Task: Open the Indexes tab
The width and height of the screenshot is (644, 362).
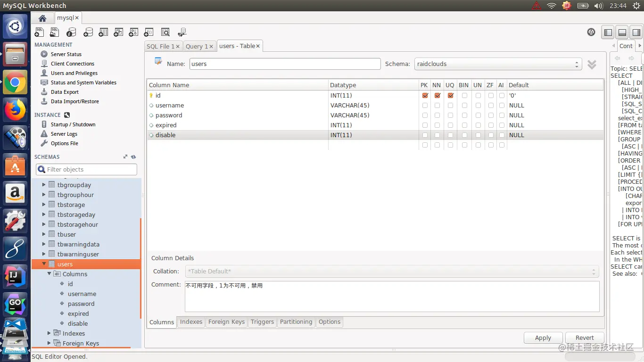Action: point(191,322)
